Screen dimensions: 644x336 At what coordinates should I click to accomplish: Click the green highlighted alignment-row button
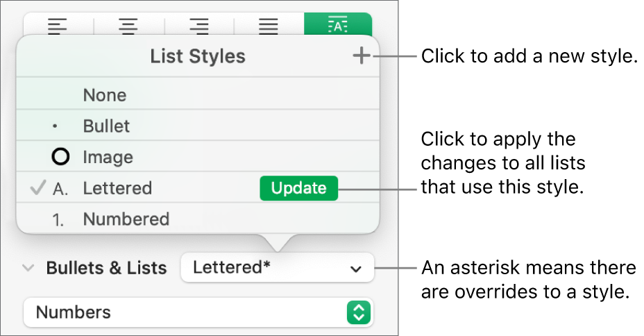(x=338, y=26)
